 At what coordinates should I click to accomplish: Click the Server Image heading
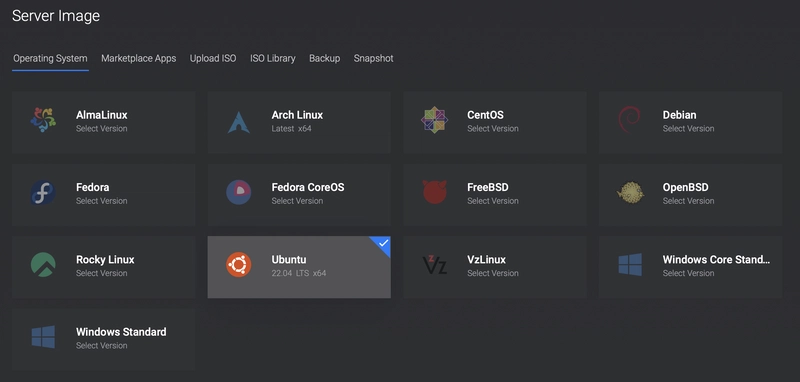(56, 16)
